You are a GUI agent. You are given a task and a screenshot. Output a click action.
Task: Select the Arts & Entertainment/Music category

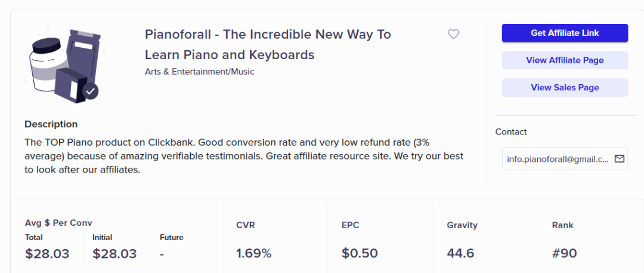click(x=200, y=72)
